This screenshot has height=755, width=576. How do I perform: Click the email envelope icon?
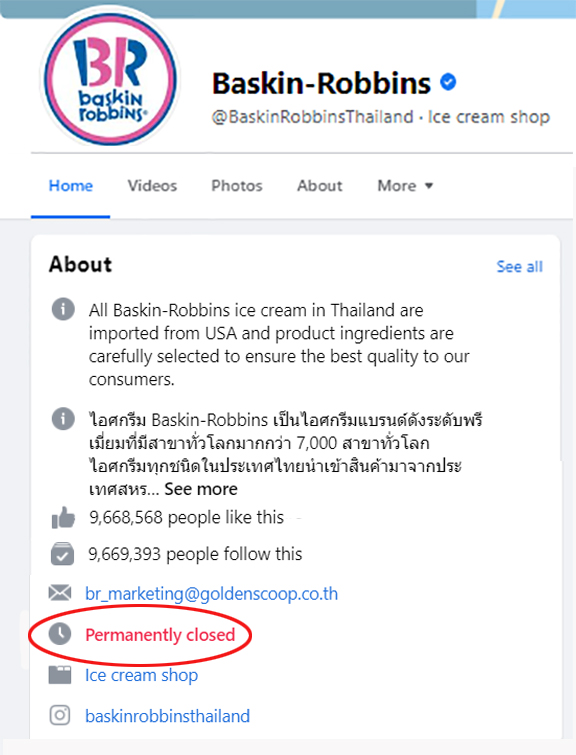60,593
